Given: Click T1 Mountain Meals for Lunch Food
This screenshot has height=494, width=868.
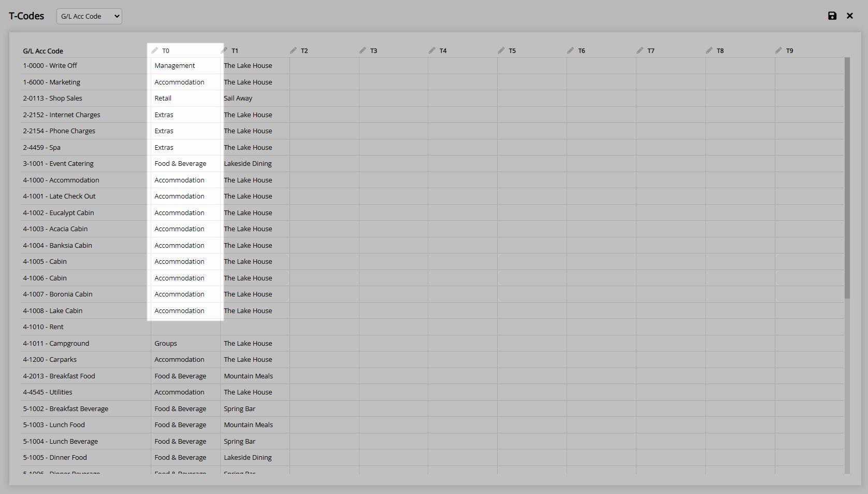Looking at the screenshot, I should pyautogui.click(x=255, y=425).
